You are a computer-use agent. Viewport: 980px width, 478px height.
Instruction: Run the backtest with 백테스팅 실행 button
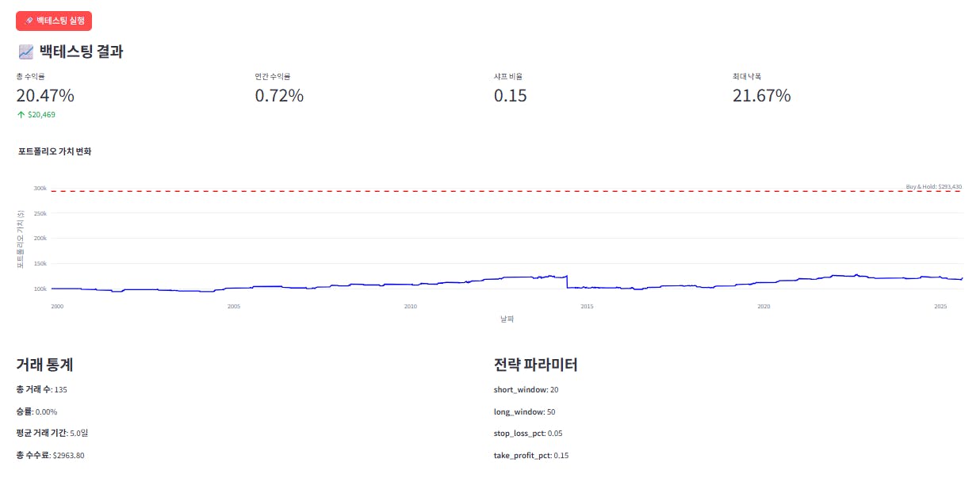click(54, 21)
